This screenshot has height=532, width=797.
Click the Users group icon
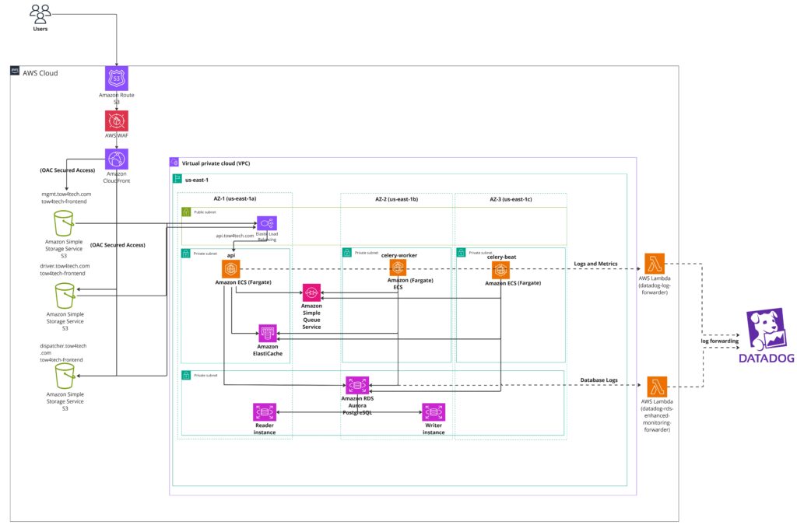coord(40,14)
